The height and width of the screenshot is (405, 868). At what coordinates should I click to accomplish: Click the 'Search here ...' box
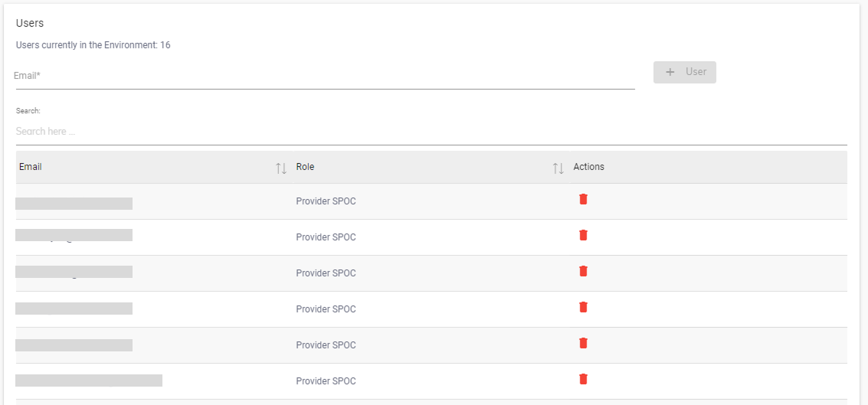pos(431,132)
